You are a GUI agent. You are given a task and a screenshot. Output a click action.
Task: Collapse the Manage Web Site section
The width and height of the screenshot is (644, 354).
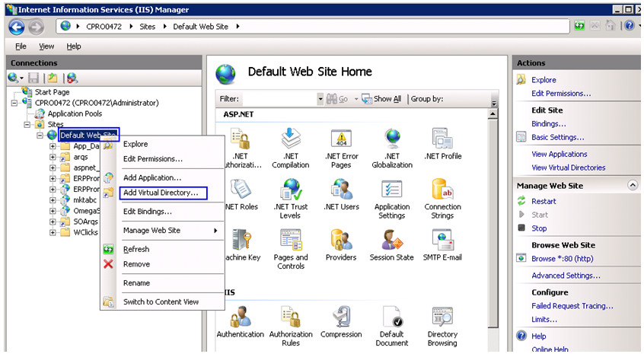point(633,186)
